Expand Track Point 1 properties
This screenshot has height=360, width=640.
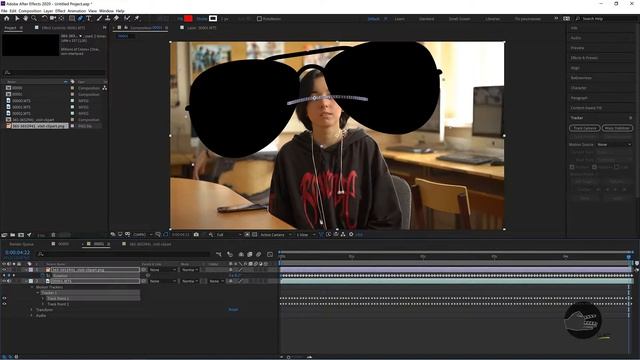coord(43,298)
